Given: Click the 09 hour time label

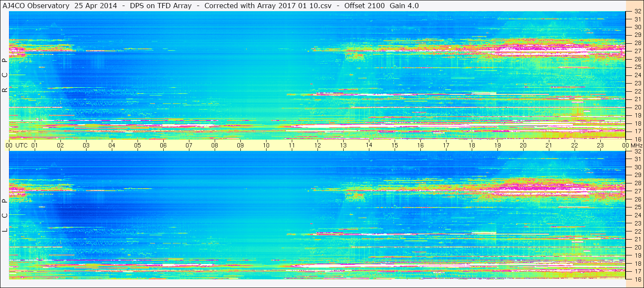Looking at the screenshot, I should point(240,145).
